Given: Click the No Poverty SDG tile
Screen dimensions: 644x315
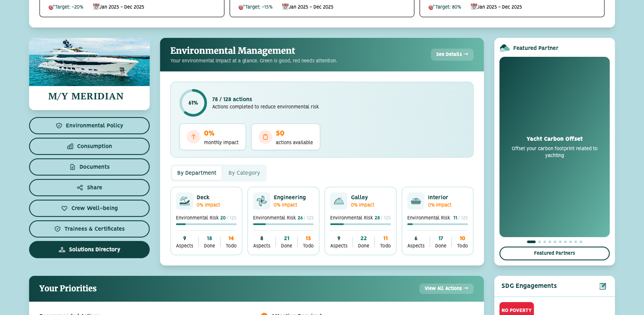Looking at the screenshot, I should click(516, 309).
